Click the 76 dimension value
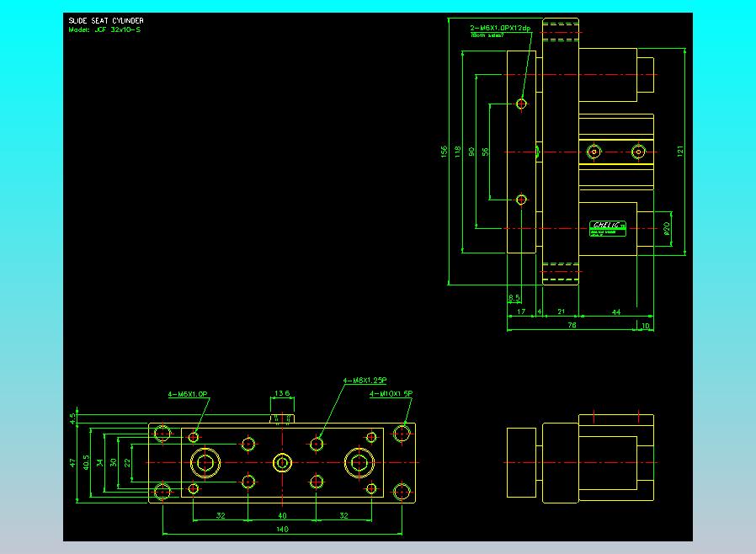Viewport: 756px width, 554px height. (572, 324)
